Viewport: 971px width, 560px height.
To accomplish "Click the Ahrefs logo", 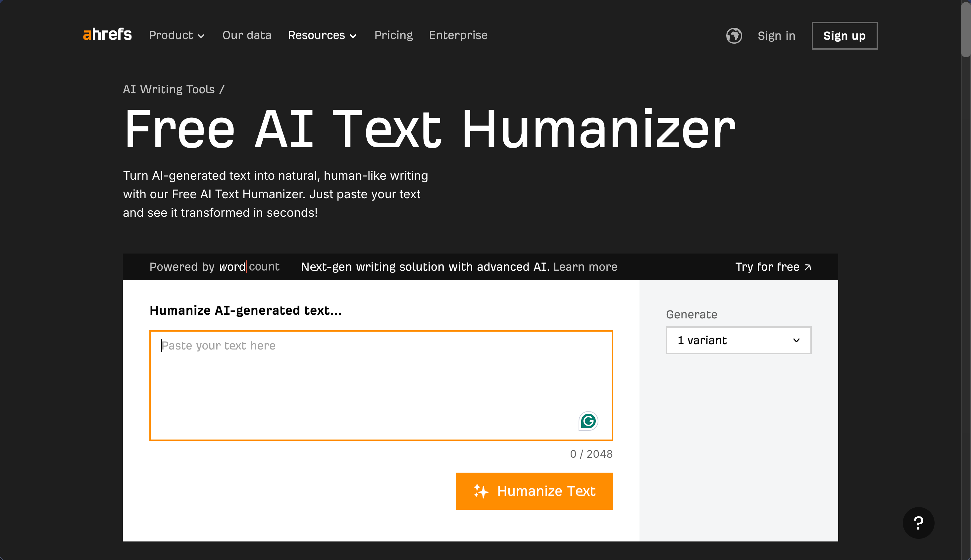I will point(107,35).
